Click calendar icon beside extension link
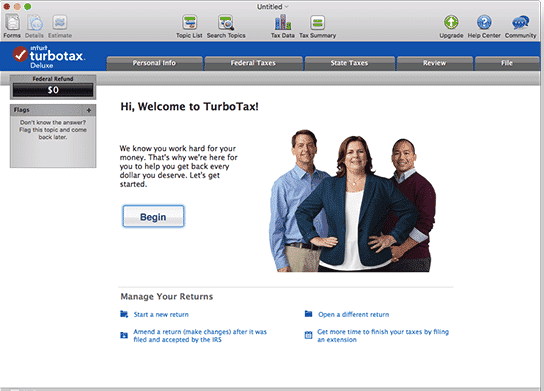This screenshot has width=544, height=391. tap(308, 335)
